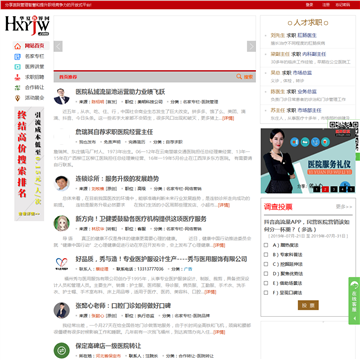The image size is (360, 360).
Task: Go to previous banner slide arrow
Action: pos(58,46)
